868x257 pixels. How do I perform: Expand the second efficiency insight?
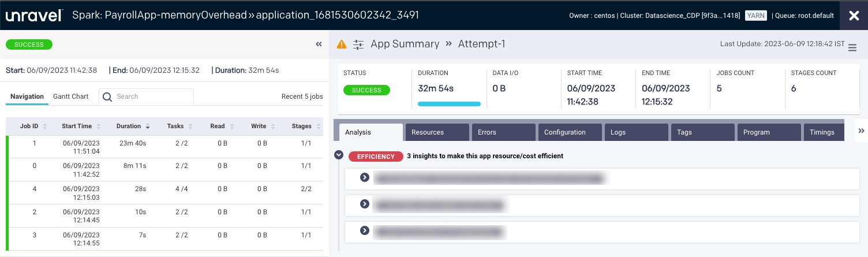point(364,204)
